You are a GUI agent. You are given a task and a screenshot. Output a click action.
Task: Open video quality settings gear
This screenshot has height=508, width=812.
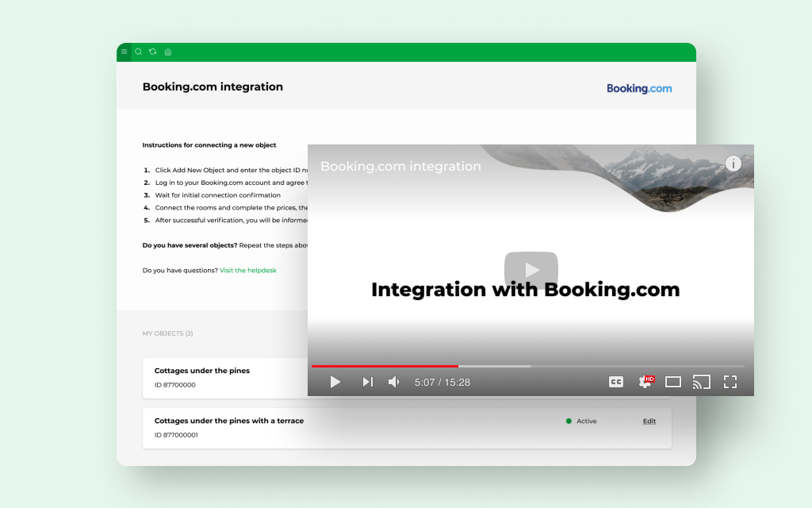[645, 382]
